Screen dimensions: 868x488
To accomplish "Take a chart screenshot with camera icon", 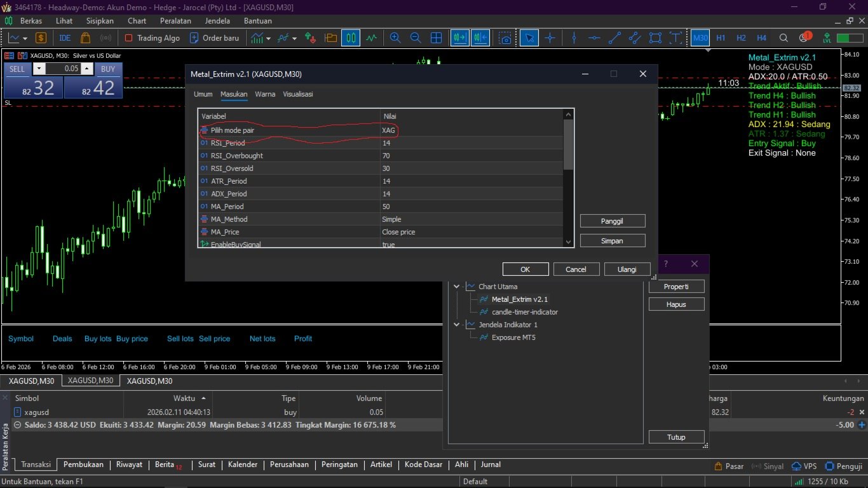I will (505, 38).
